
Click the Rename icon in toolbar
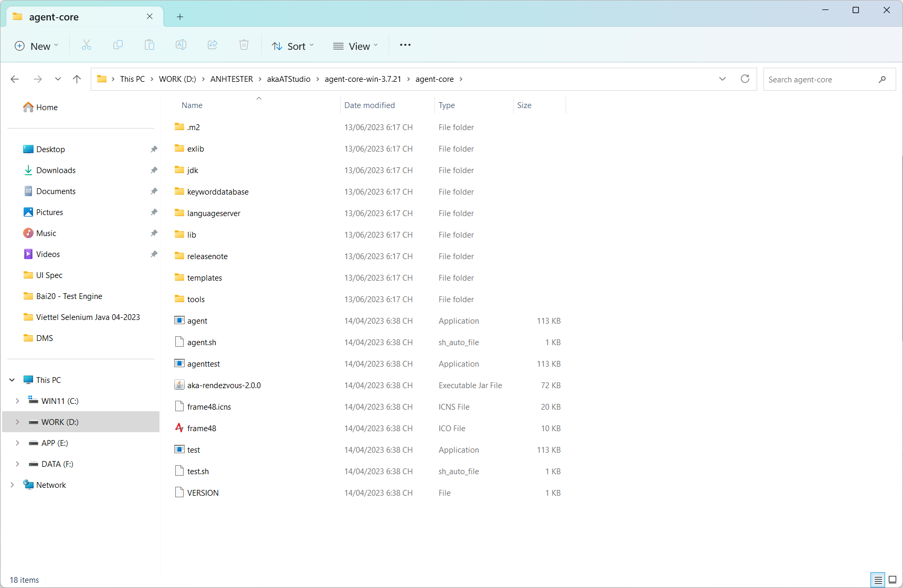click(x=181, y=46)
